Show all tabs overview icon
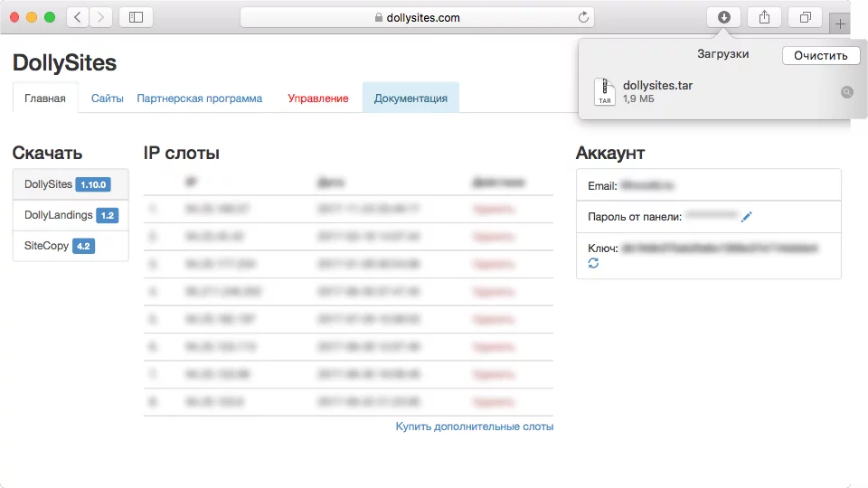The image size is (868, 488). tap(804, 17)
